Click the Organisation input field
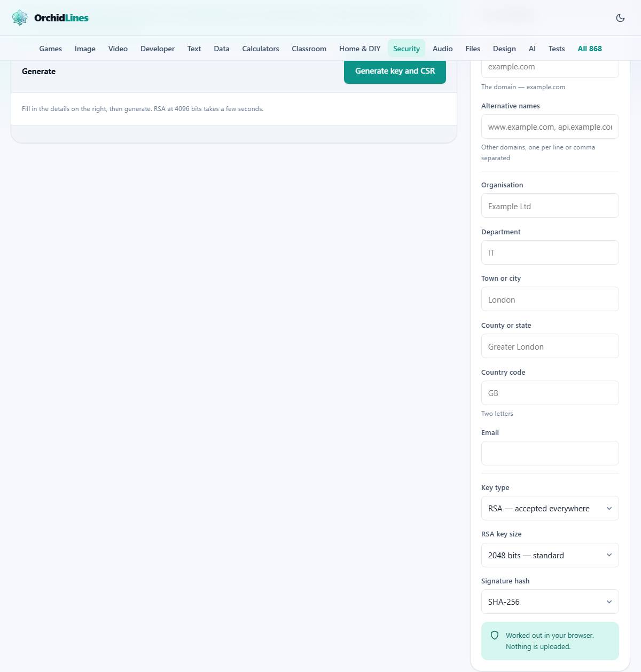Screen dimensions: 641x672 coord(550,205)
